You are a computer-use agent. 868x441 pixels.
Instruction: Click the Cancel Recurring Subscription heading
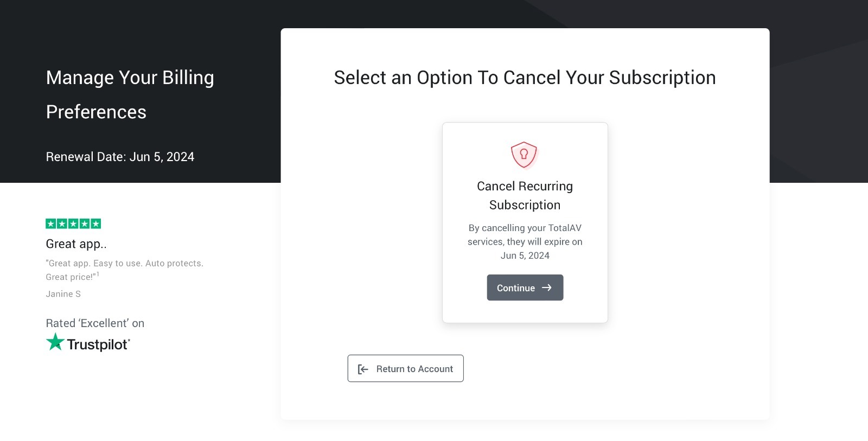pos(525,195)
